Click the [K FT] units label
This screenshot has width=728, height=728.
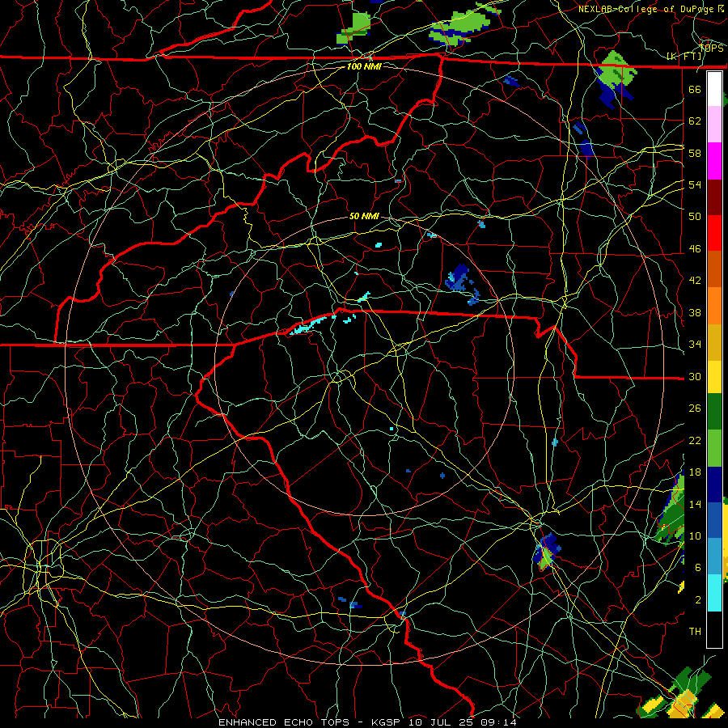684,56
